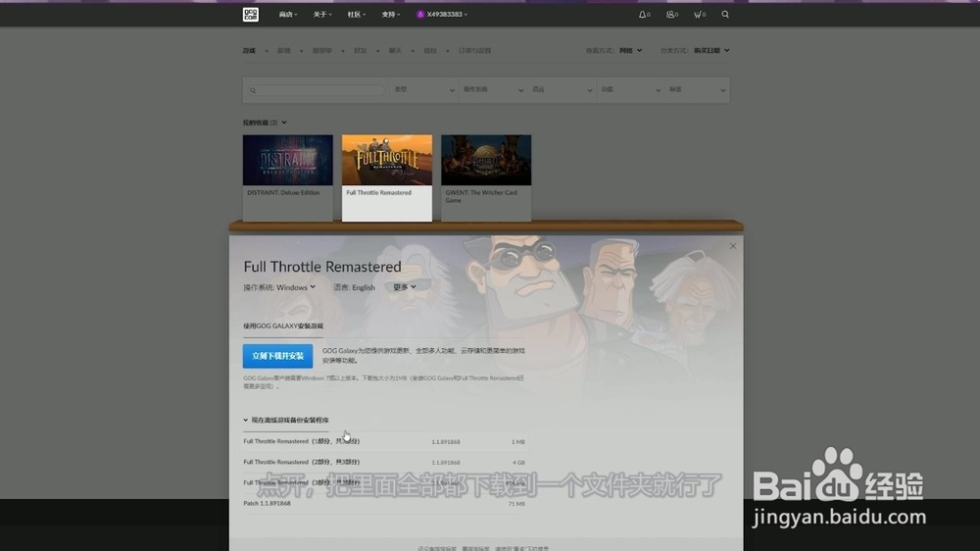Viewport: 980px width, 551px height.
Task: Open the 社区 menu
Action: point(357,15)
